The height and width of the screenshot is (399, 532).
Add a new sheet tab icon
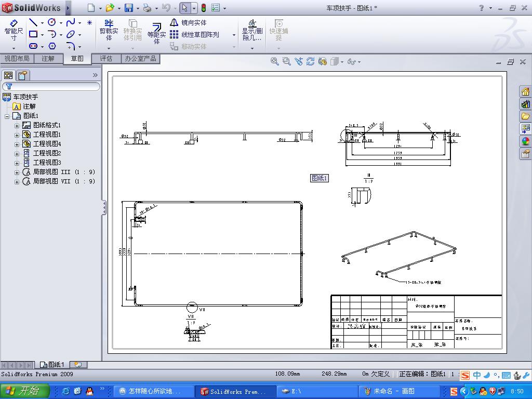tap(78, 365)
